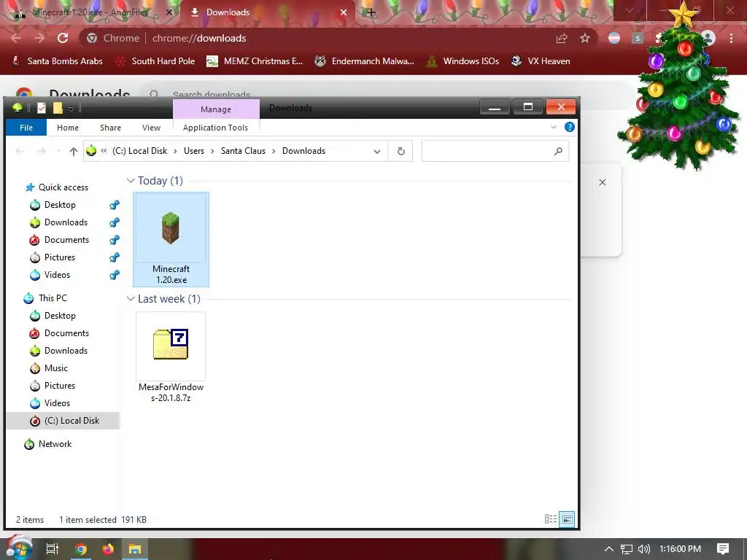Open the File ribbon tab in Explorer
Screen dimensions: 747x560
(x=26, y=128)
